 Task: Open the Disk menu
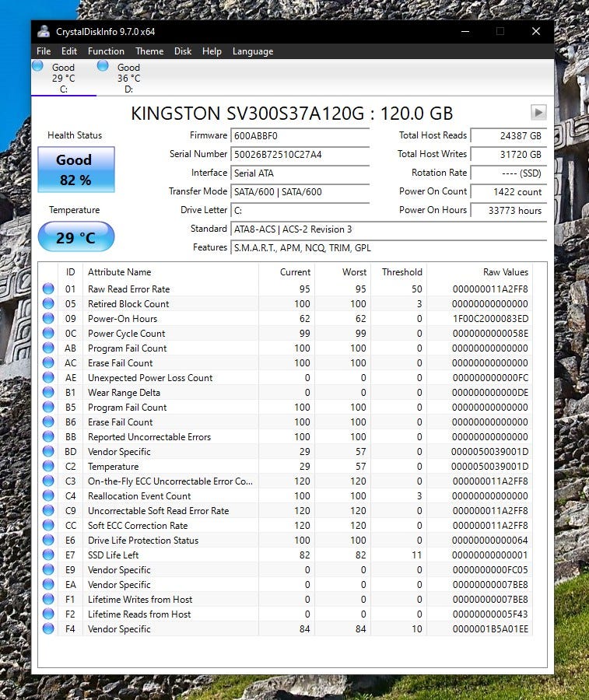click(183, 51)
